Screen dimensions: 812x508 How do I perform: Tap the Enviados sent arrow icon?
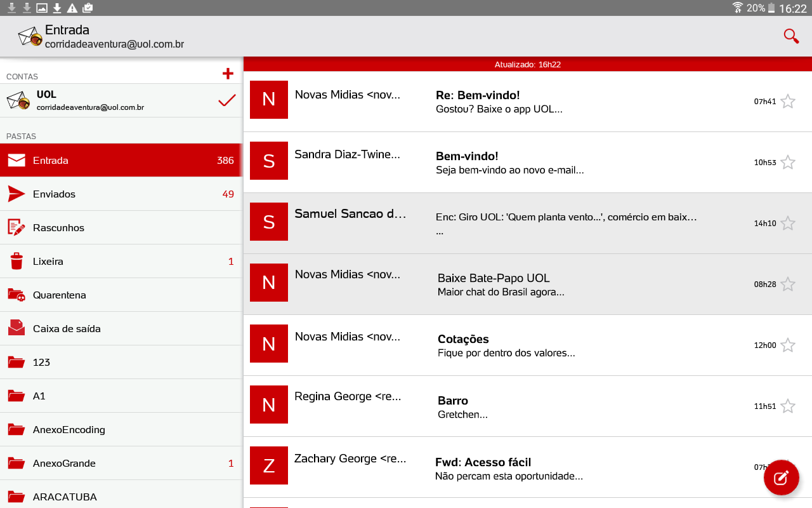pos(16,194)
